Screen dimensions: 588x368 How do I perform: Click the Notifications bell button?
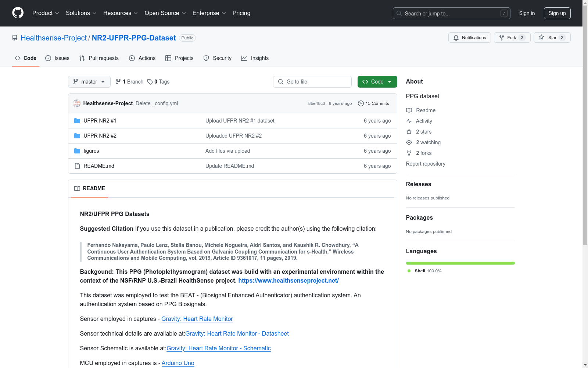469,38
